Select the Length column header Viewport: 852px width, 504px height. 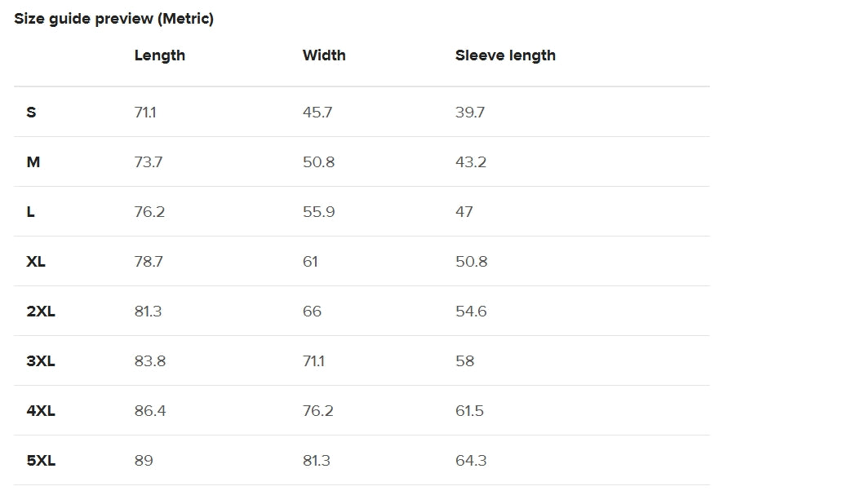[160, 55]
